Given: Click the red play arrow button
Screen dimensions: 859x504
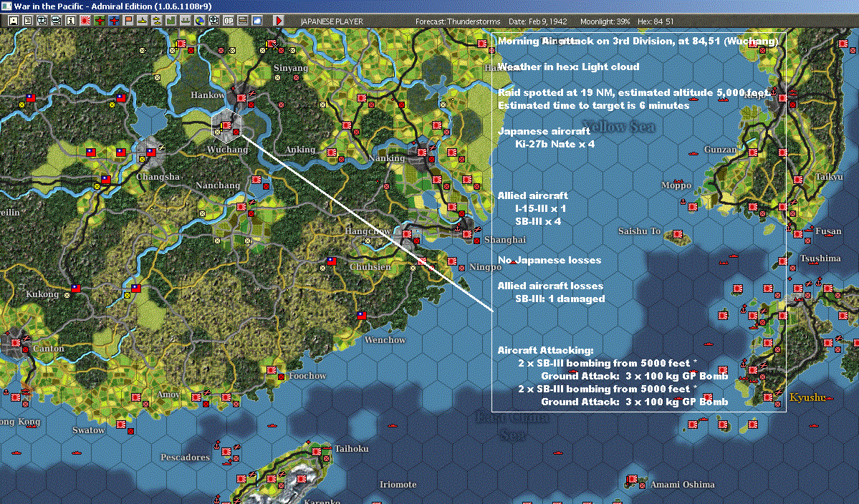Looking at the screenshot, I should [278, 21].
